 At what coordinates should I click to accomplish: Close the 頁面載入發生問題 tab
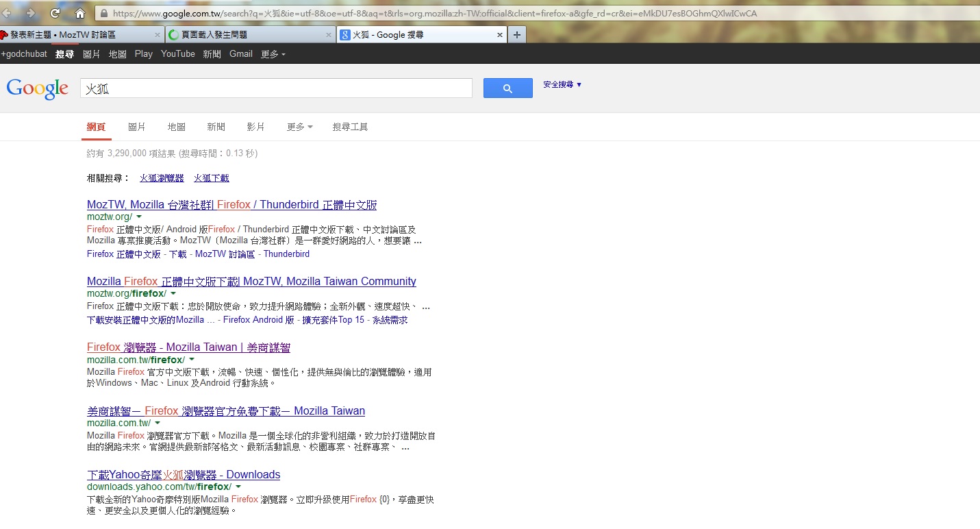(329, 34)
